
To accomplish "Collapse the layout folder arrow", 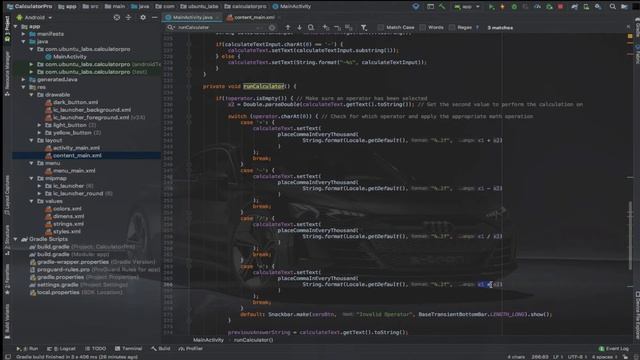I will 31,140.
